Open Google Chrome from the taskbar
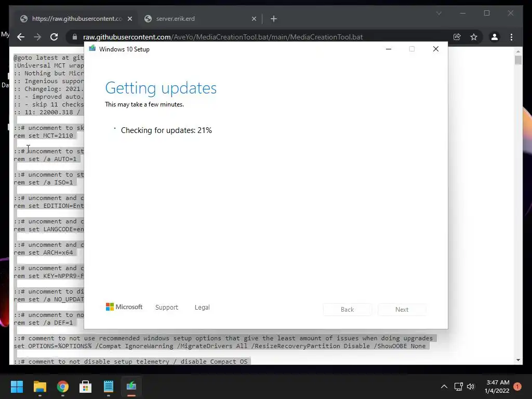 click(x=63, y=387)
